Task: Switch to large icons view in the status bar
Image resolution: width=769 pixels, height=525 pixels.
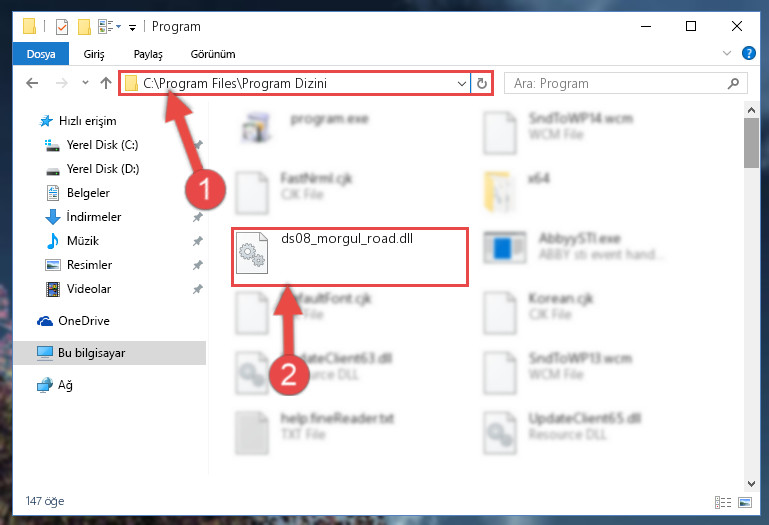Action: coord(745,502)
